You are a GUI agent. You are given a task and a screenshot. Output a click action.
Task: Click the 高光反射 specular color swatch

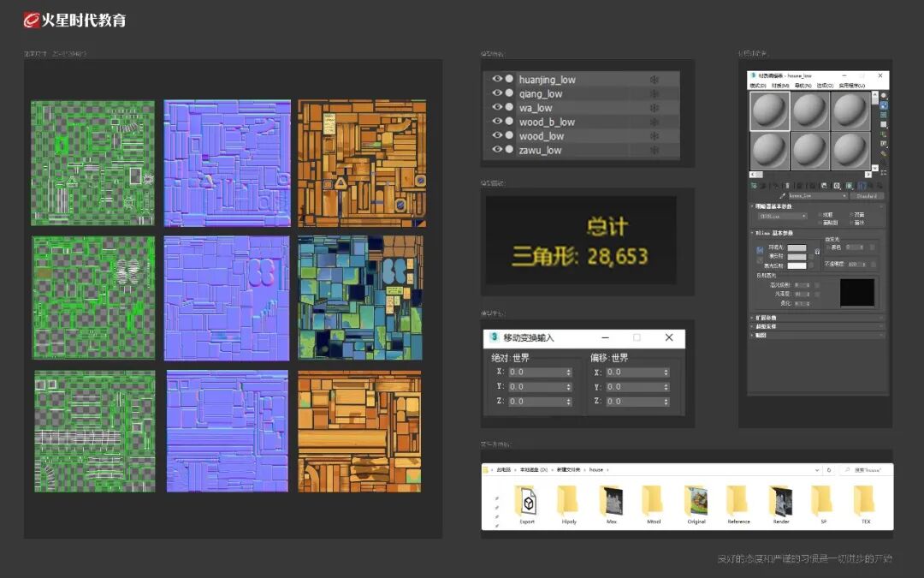pyautogui.click(x=797, y=266)
